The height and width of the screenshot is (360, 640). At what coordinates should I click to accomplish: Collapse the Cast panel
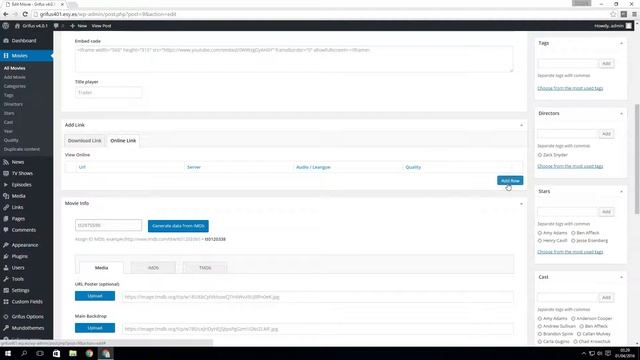coord(621,277)
